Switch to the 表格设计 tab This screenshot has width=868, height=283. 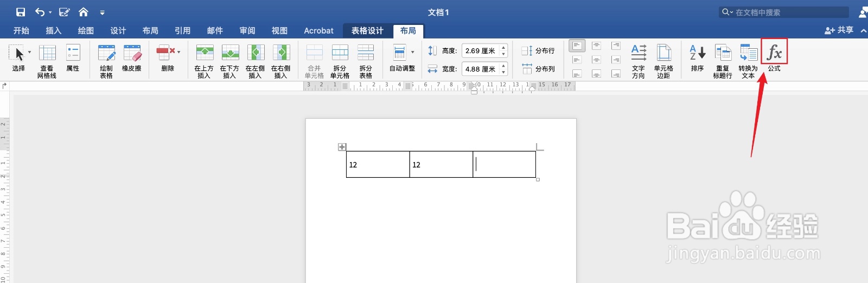(367, 31)
